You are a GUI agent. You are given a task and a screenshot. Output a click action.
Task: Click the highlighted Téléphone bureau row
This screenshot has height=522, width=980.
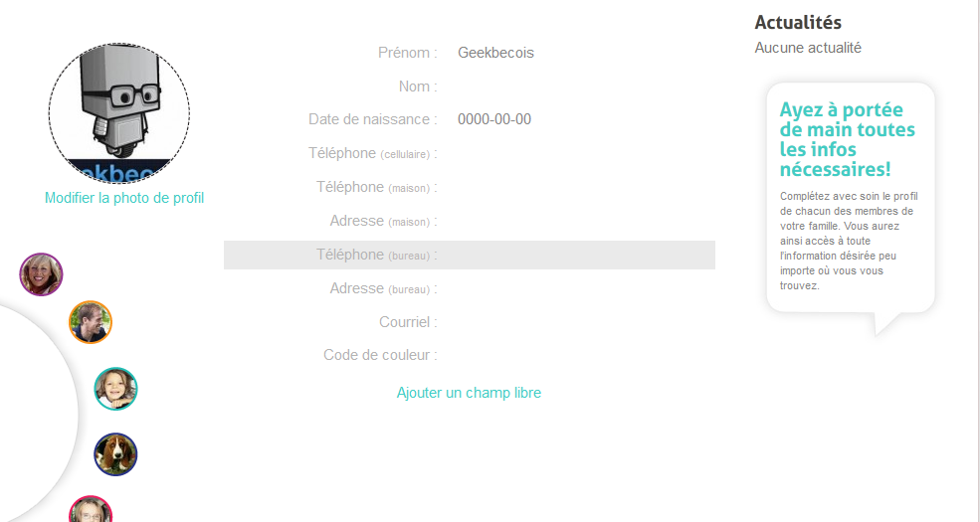577,255
